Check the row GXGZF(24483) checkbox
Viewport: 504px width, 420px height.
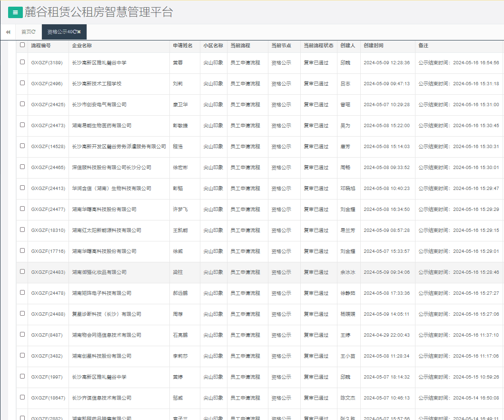coord(22,271)
